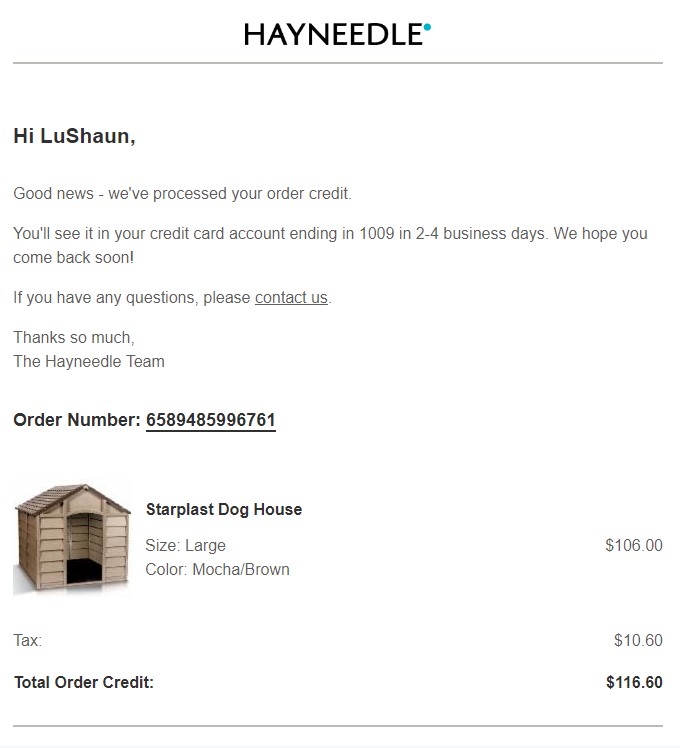Click the dog house product thumbnail
This screenshot has height=748, width=680.
coord(72,540)
